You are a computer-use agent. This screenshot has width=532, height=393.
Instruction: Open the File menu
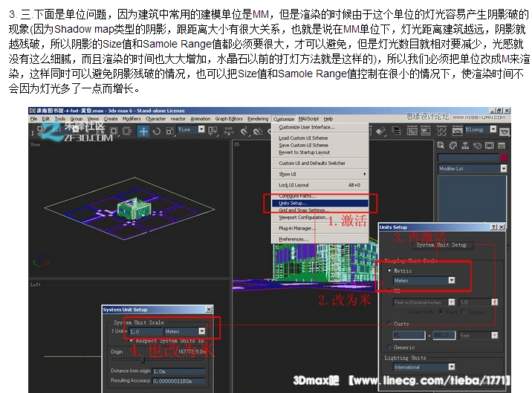33,119
